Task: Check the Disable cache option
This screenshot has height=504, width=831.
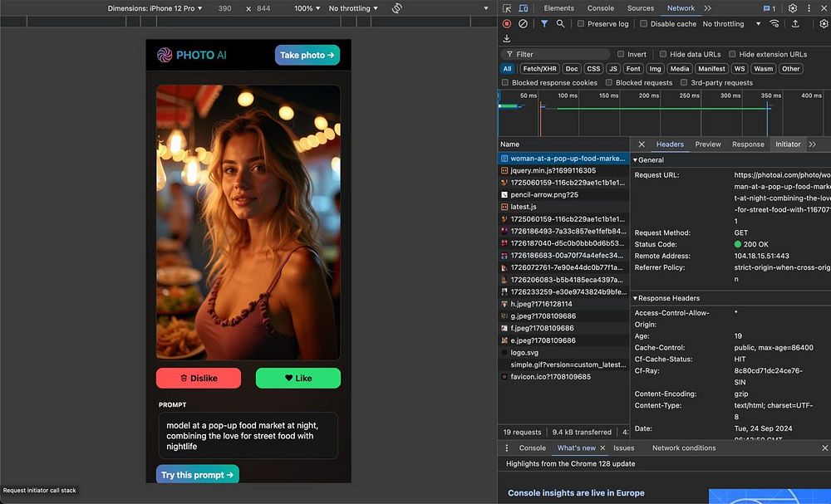Action: pos(644,24)
